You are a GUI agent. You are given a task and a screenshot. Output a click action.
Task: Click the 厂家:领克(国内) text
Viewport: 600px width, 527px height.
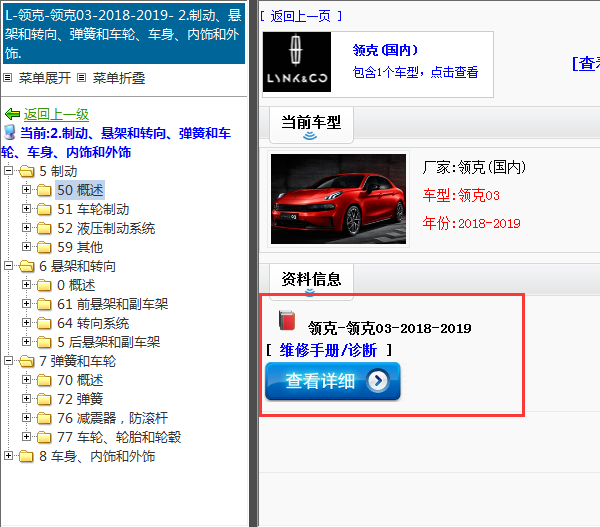point(474,167)
